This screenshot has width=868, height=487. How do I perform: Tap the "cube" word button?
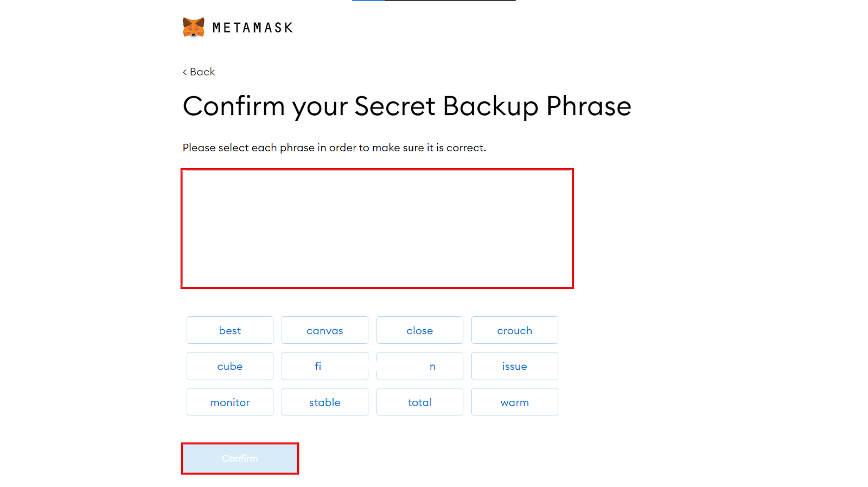pos(230,366)
